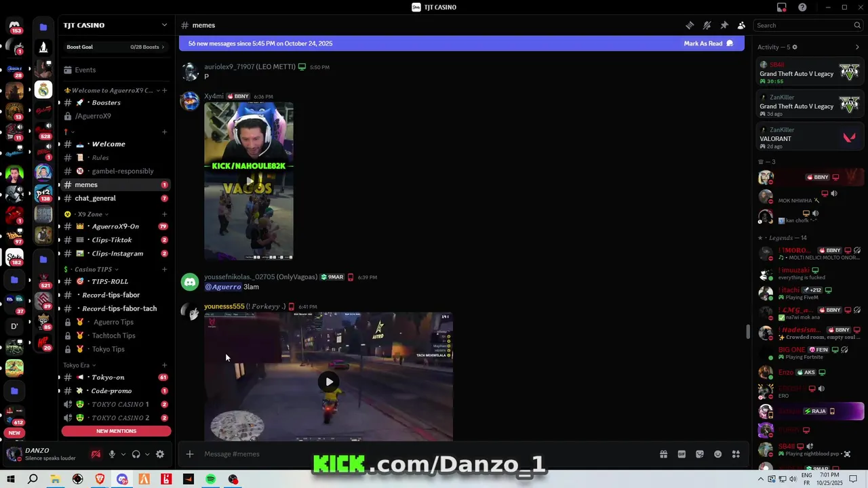Click the Search box in header

point(808,25)
